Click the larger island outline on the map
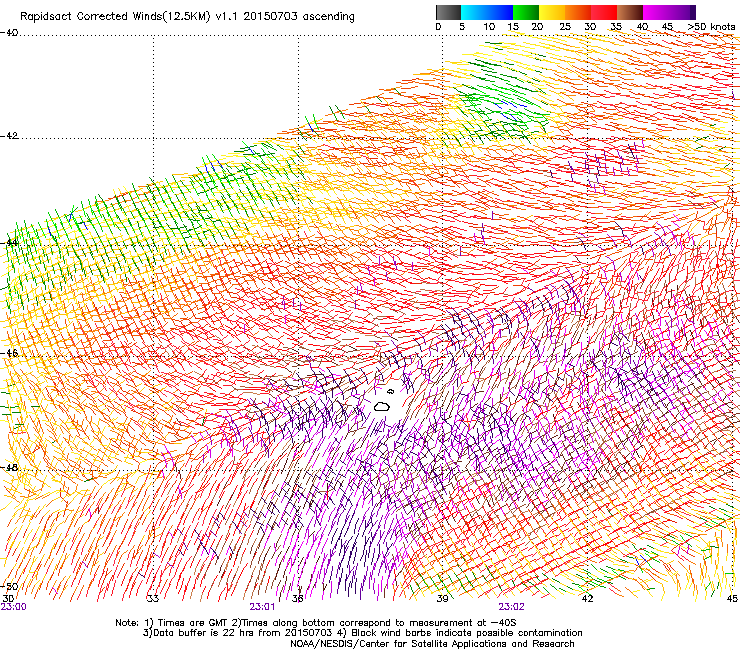Screen dimensions: 740x650 (x=382, y=406)
